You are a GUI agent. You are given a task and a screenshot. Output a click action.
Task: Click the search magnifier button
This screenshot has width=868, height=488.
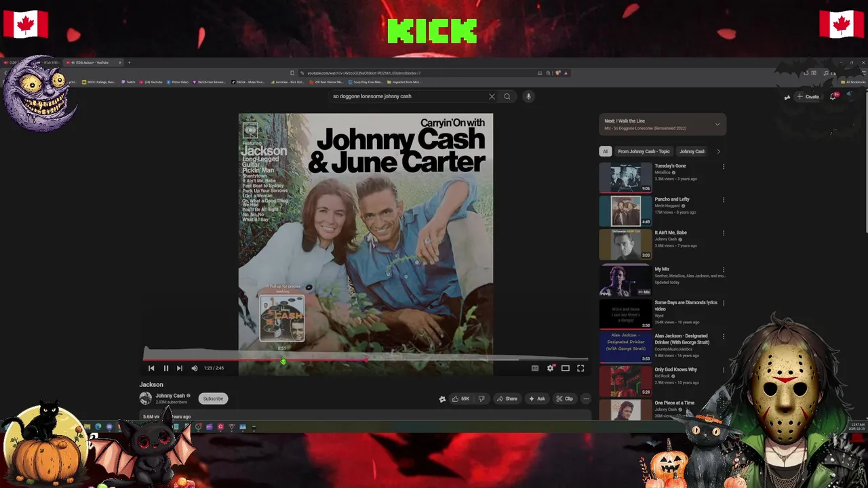pyautogui.click(x=507, y=96)
